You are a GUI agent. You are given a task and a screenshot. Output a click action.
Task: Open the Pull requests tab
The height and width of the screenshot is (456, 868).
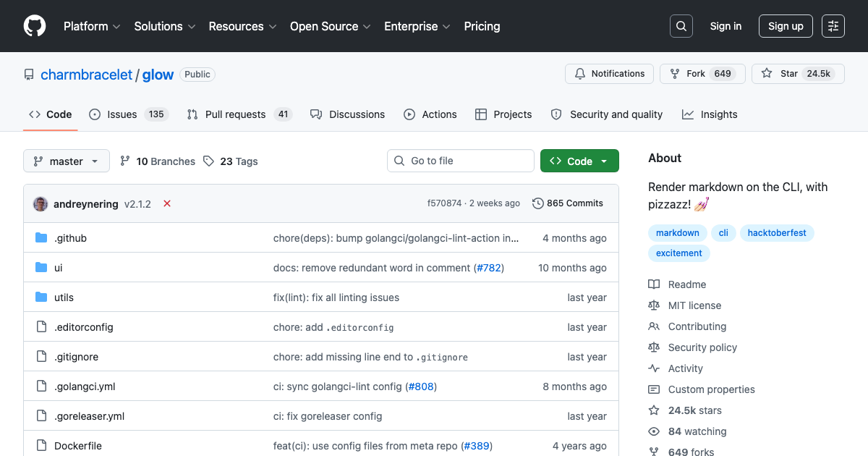(239, 114)
